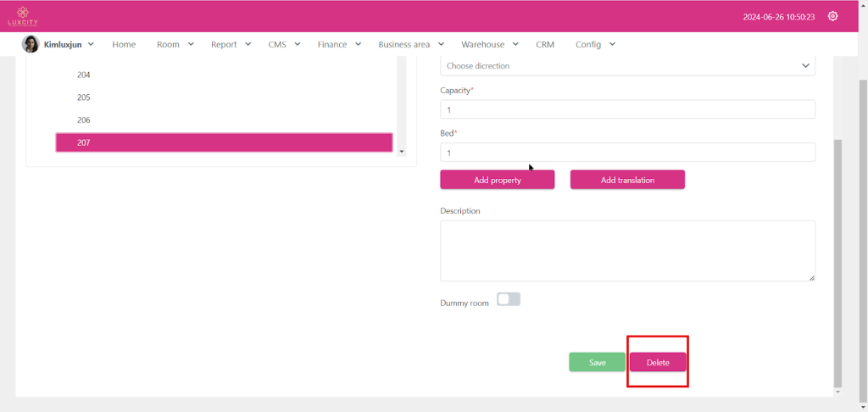This screenshot has height=412, width=868.
Task: Open the Home menu item
Action: tap(124, 44)
